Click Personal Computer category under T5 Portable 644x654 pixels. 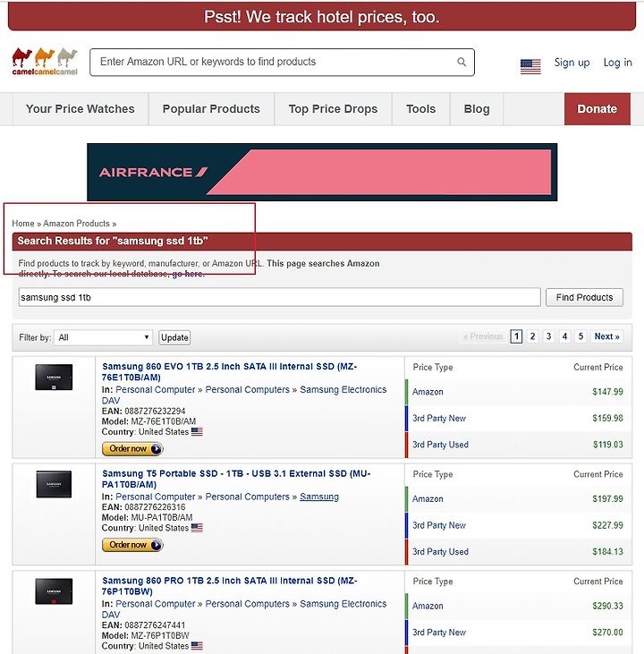point(155,497)
